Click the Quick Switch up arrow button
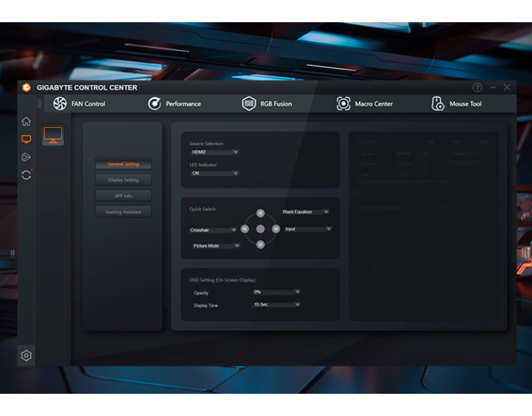 click(260, 214)
